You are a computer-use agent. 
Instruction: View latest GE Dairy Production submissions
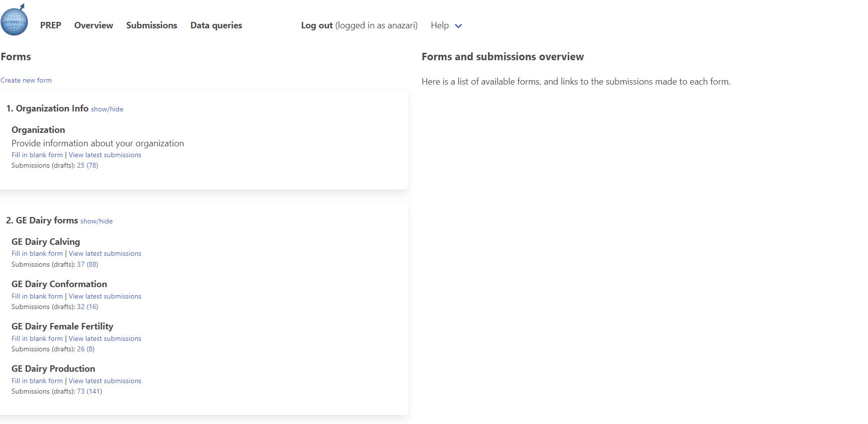105,381
